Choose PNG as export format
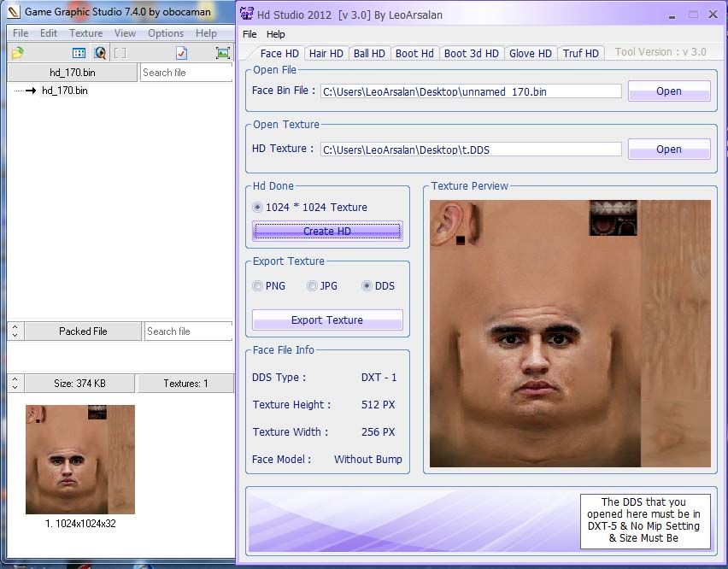 click(258, 286)
